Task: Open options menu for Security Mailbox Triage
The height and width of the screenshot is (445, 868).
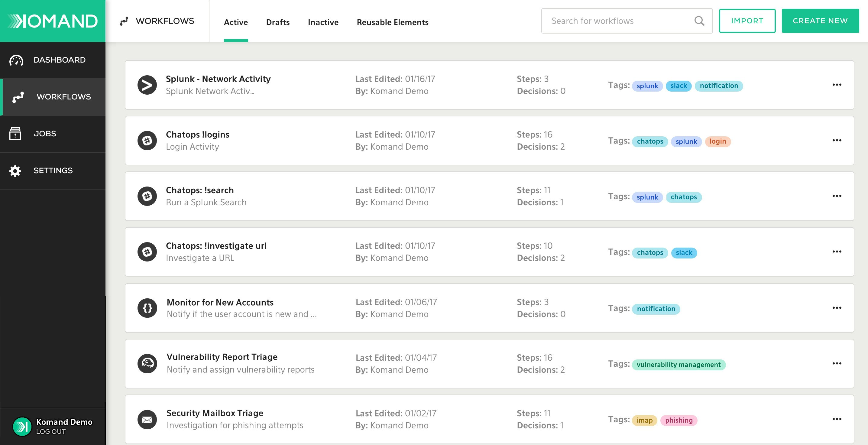Action: [x=837, y=419]
